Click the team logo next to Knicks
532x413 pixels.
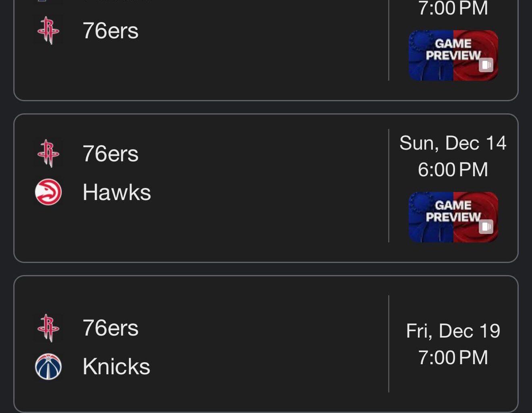point(48,367)
